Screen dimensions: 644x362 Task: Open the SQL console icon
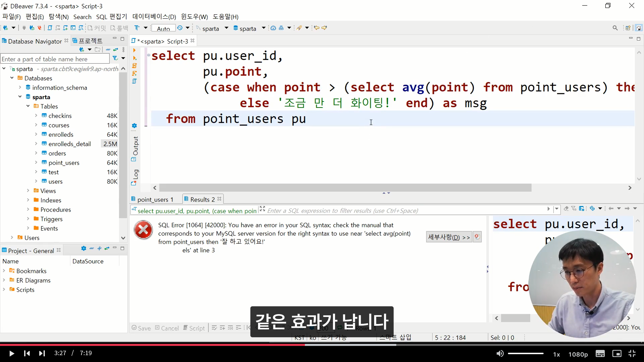(73, 28)
